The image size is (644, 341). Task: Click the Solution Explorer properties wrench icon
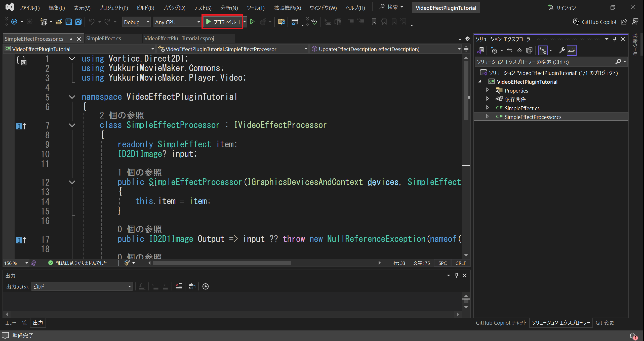tap(562, 51)
